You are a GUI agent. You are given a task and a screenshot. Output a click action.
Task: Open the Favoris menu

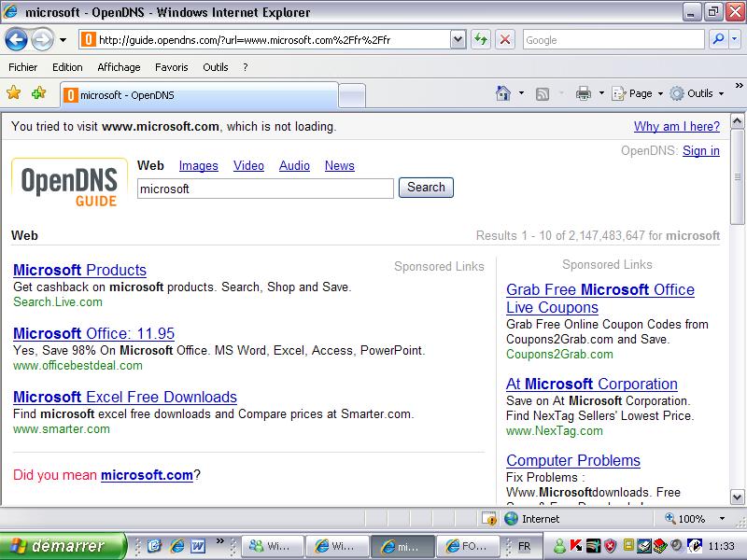[x=172, y=67]
